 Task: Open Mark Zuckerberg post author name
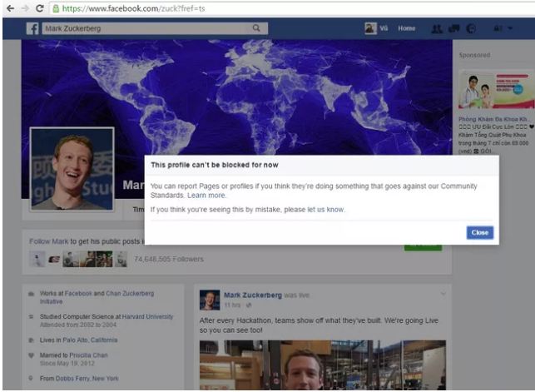tap(253, 295)
